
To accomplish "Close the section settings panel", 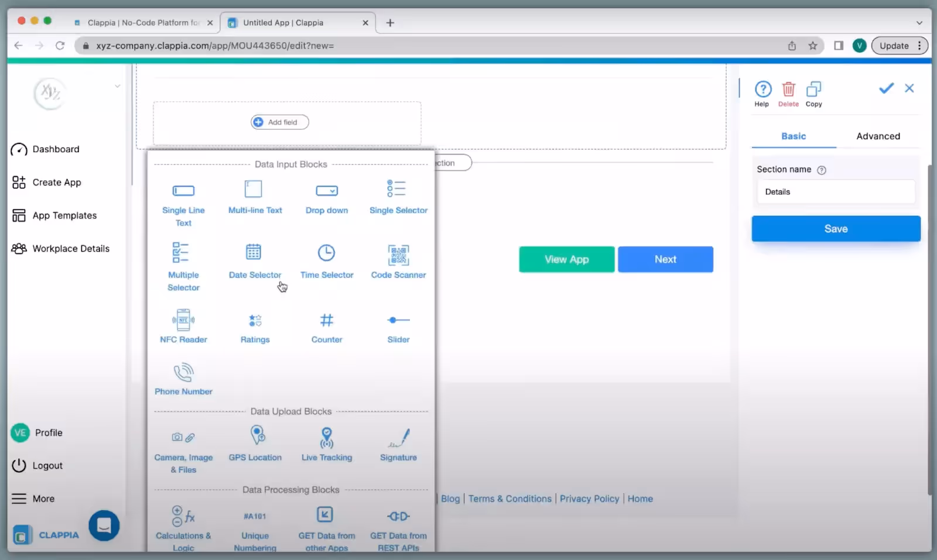I will click(909, 88).
